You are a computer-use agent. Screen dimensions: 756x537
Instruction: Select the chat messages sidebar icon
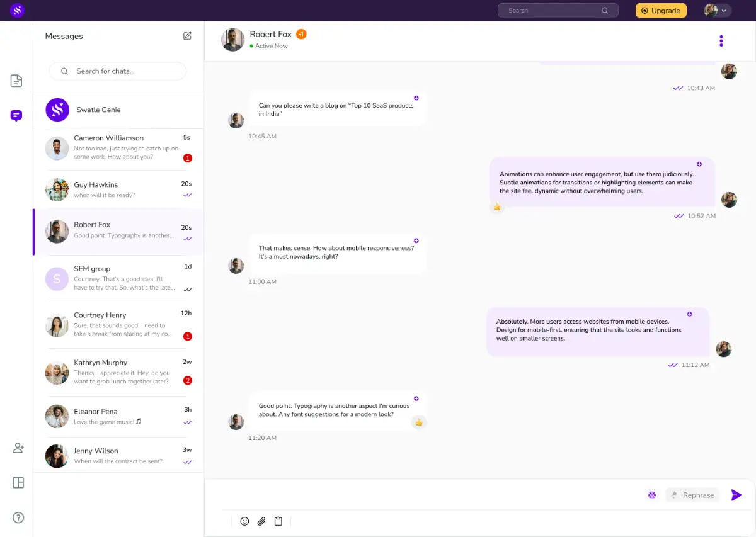[16, 116]
